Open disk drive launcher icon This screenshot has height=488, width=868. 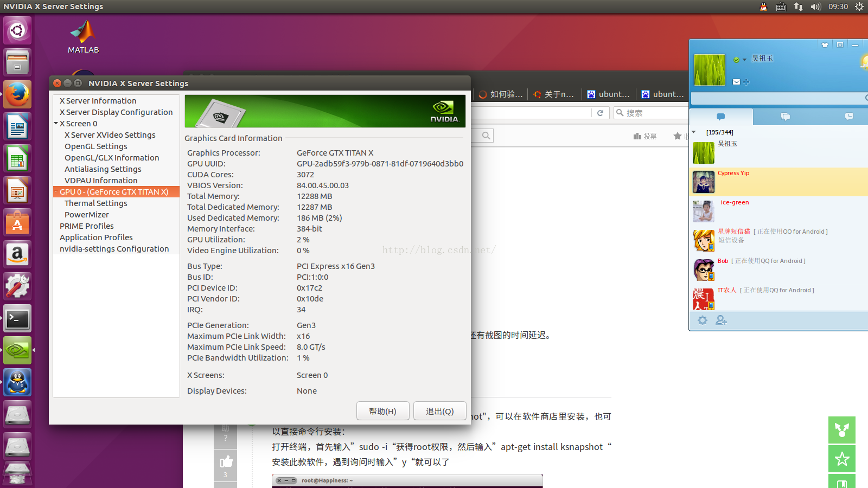[x=17, y=414]
